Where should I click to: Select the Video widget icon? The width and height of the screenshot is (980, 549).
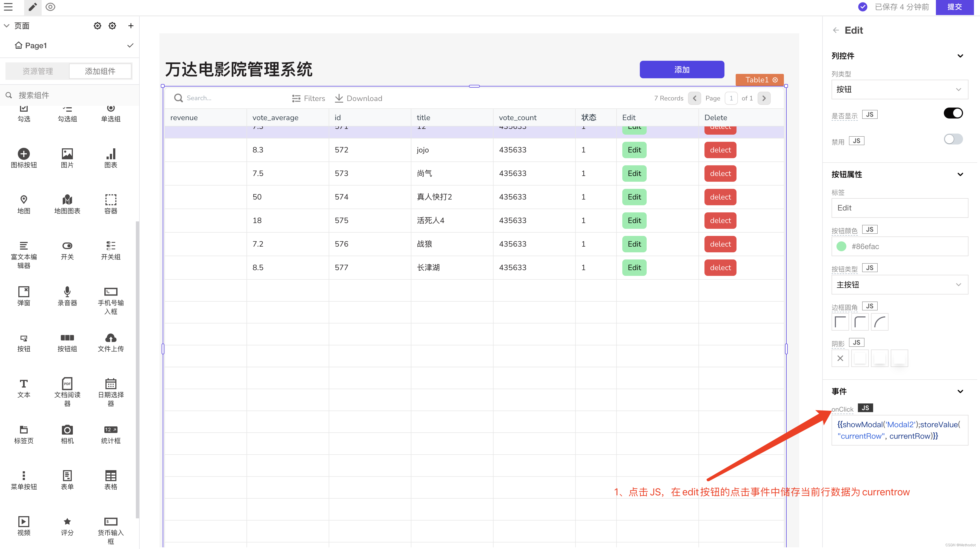point(24,522)
